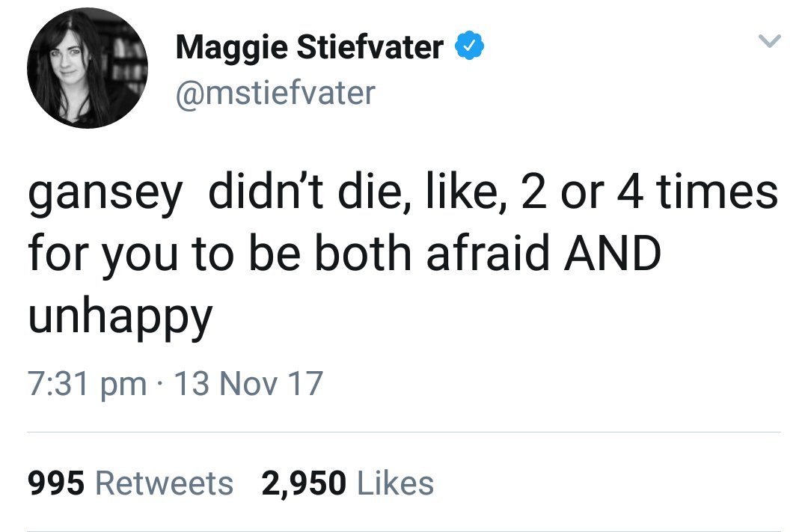Visit the @mstiefvater handle
Screen dimensions: 808x532
[x=275, y=93]
